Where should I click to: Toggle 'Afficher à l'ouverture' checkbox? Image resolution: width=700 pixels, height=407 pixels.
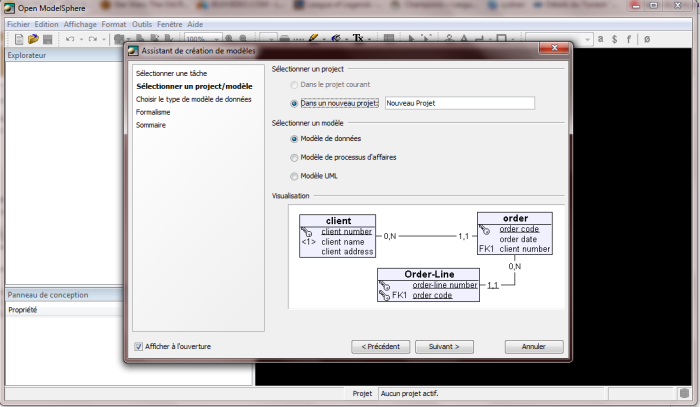pyautogui.click(x=139, y=347)
